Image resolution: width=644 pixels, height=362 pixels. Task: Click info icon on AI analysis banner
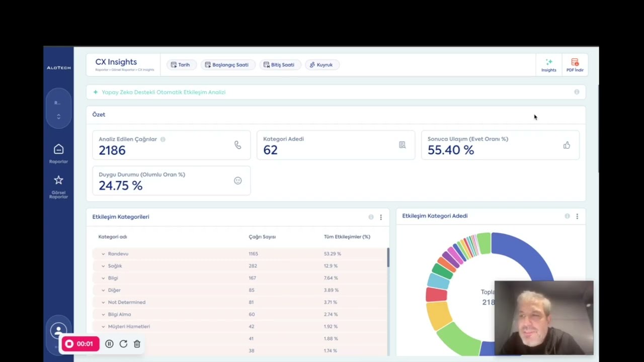tap(577, 92)
